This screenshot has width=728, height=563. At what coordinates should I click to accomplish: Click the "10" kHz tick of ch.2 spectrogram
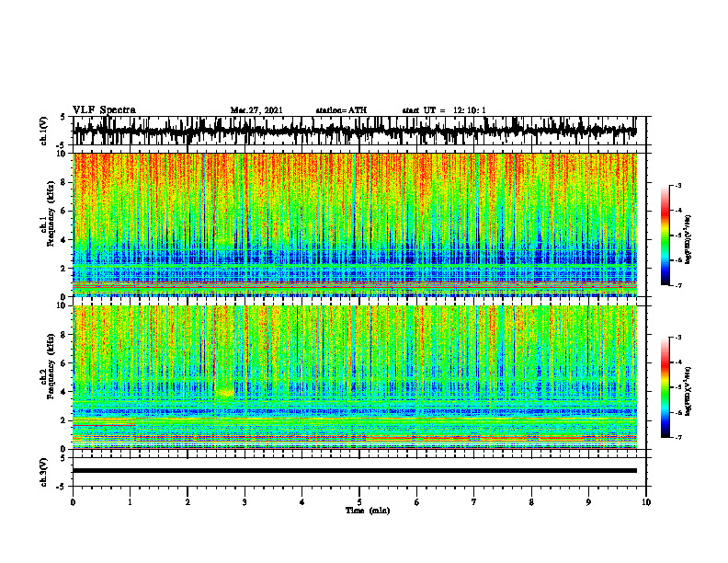63,305
